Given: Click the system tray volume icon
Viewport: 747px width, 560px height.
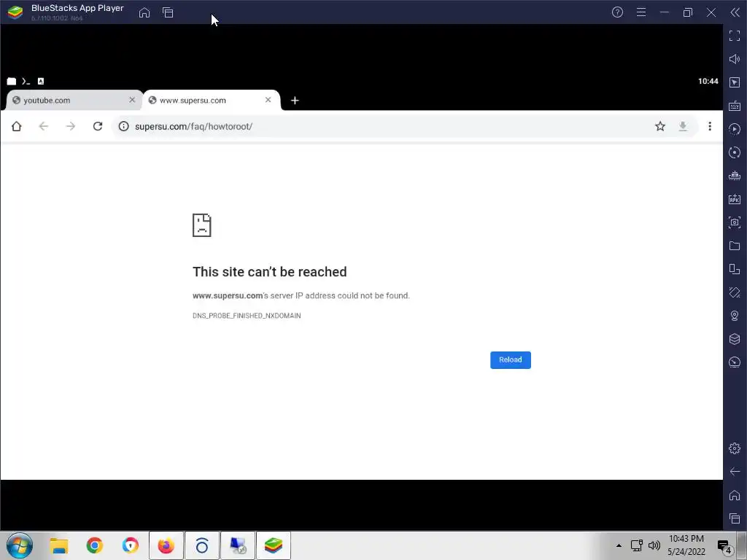Looking at the screenshot, I should 654,545.
